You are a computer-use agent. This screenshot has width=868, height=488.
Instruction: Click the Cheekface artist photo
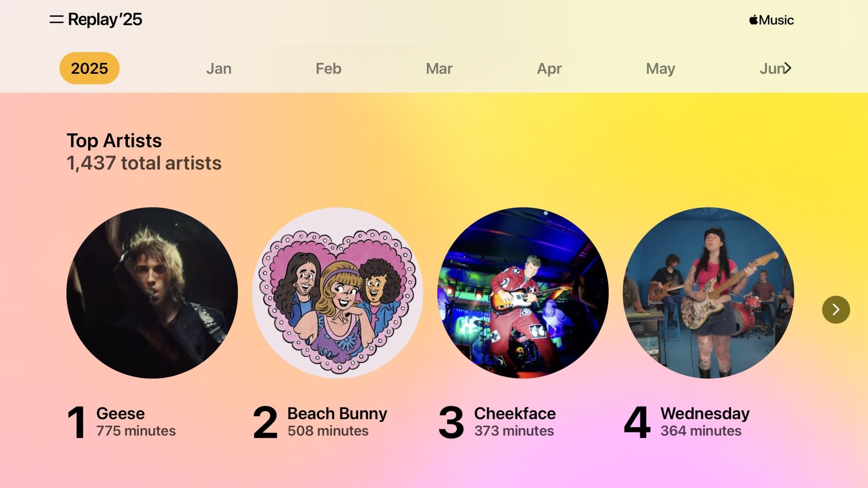523,293
